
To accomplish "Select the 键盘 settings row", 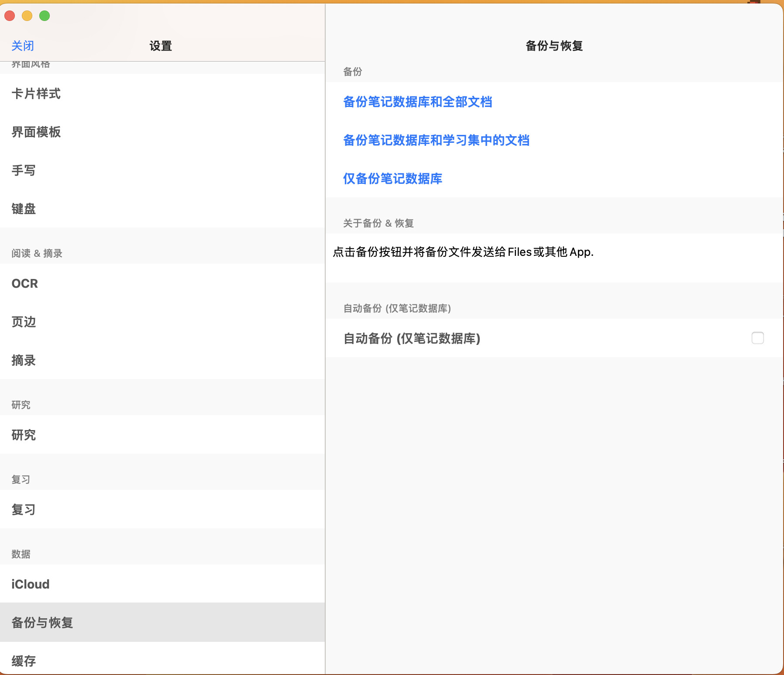I will 162,209.
